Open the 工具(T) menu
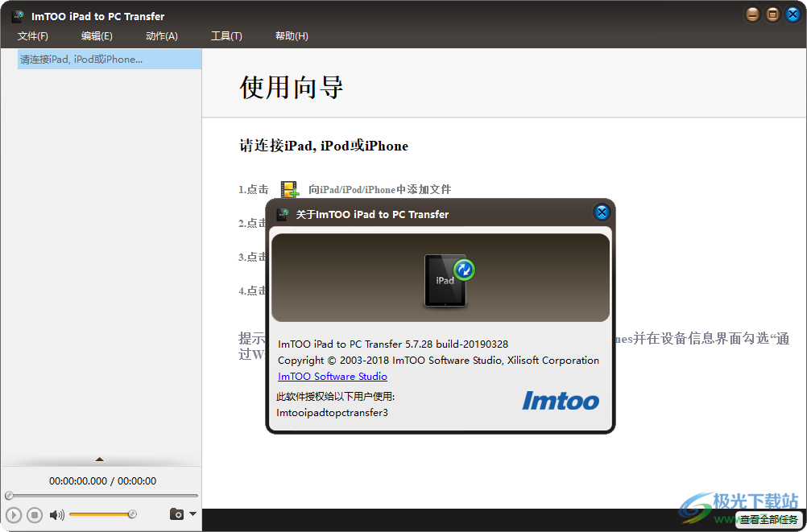The height and width of the screenshot is (532, 807). 226,35
